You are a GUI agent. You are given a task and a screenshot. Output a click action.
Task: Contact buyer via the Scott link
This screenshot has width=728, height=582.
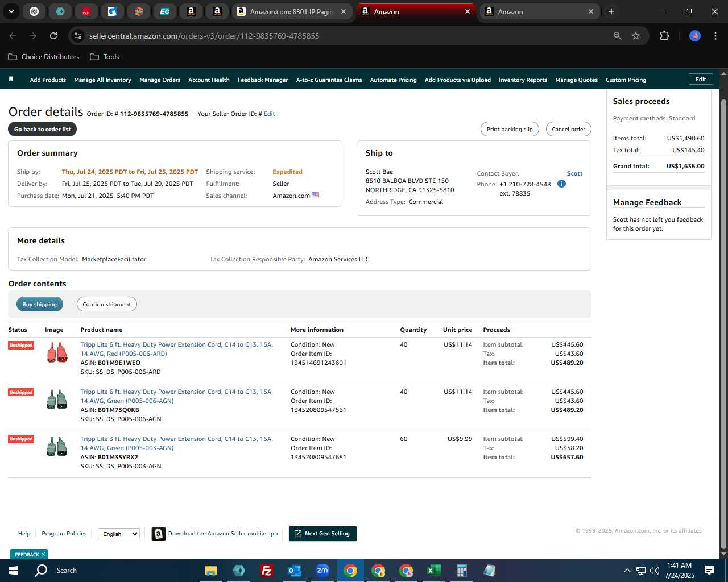pos(574,173)
